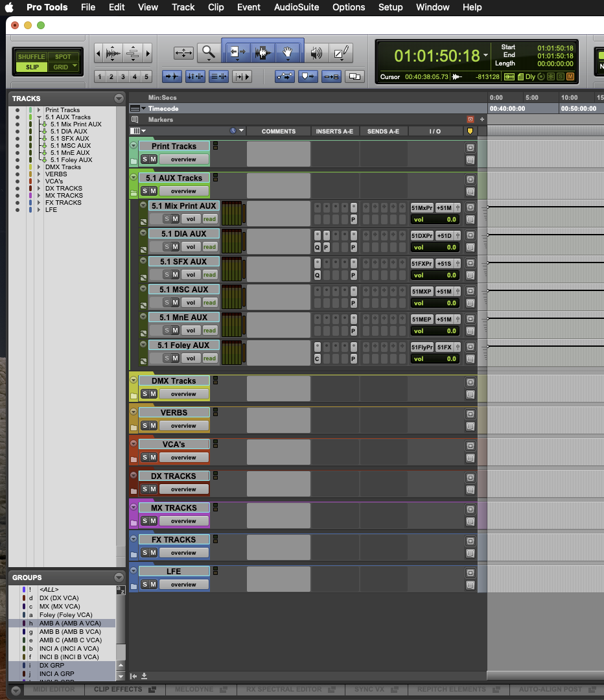The width and height of the screenshot is (604, 700).
Task: Click the 5.1 Foley AUX track name
Action: (x=183, y=345)
